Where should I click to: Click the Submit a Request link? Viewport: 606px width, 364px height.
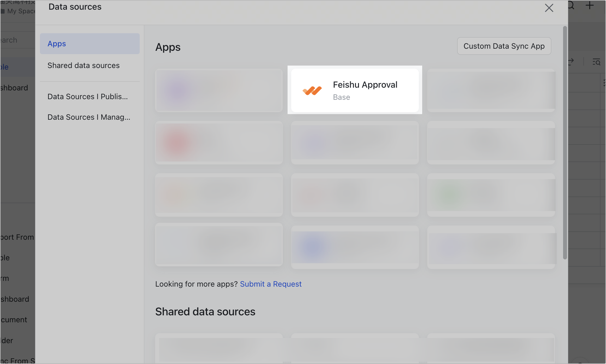pyautogui.click(x=271, y=284)
